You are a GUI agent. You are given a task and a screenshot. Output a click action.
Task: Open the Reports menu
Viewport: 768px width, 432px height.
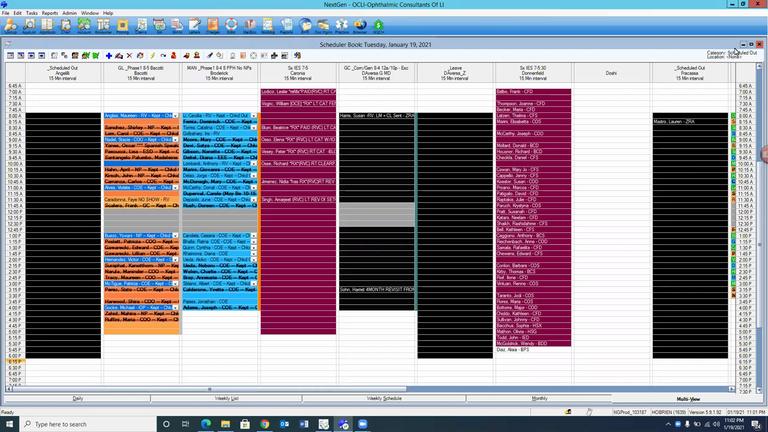pyautogui.click(x=49, y=13)
